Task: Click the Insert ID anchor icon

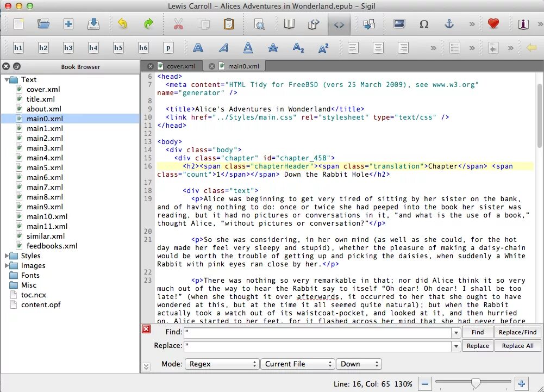Action: (x=449, y=23)
